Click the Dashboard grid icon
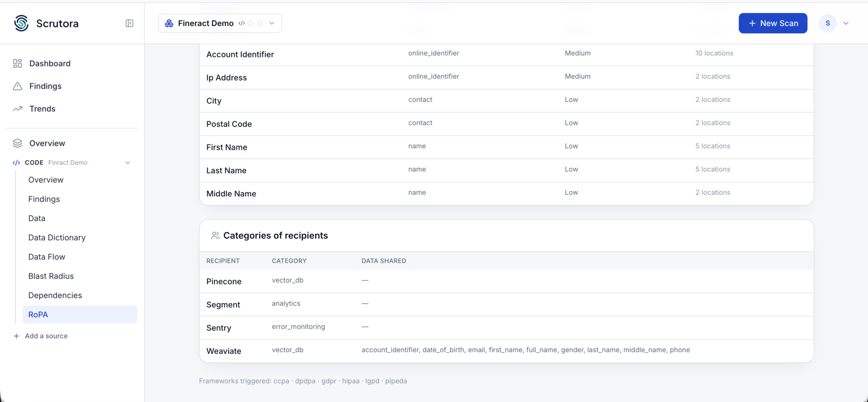The height and width of the screenshot is (402, 868). coord(17,63)
